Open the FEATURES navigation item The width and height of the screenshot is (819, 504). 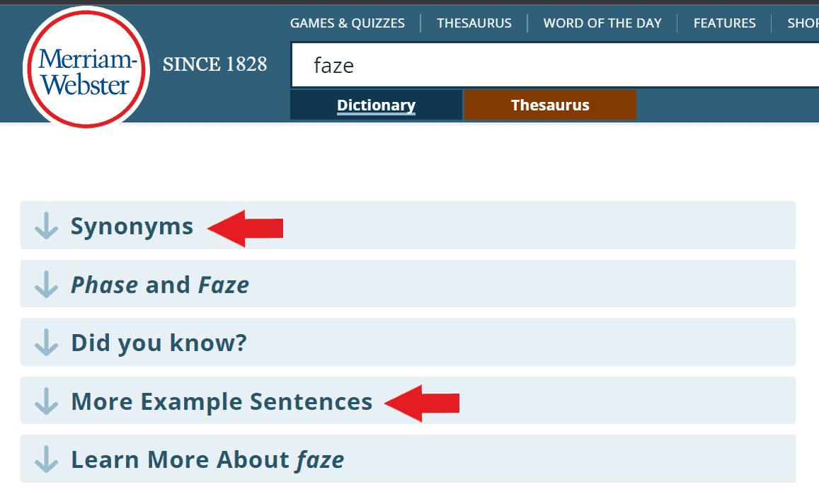724,23
